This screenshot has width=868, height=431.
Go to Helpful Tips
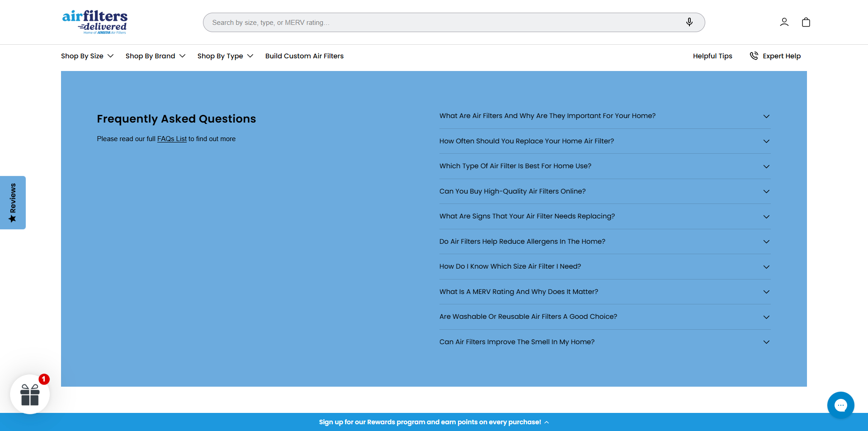click(x=712, y=56)
